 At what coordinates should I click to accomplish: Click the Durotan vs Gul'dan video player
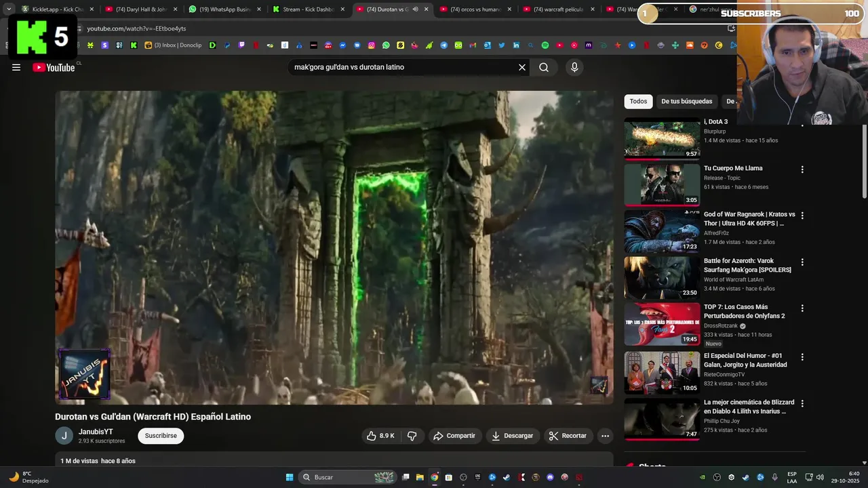coord(334,248)
